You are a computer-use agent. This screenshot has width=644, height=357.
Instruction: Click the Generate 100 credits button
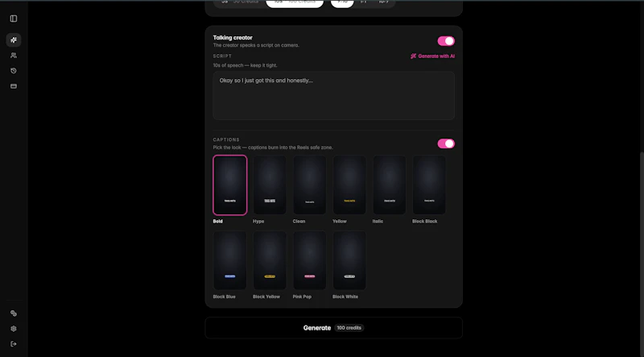point(333,328)
